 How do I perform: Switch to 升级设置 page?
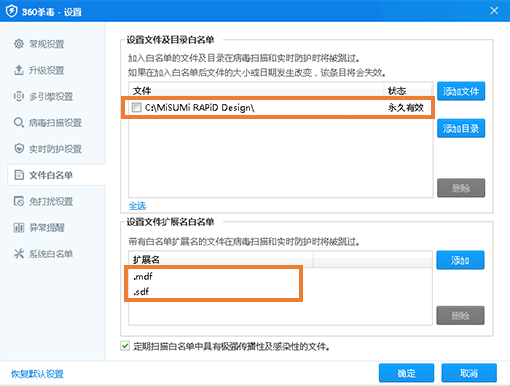47,70
